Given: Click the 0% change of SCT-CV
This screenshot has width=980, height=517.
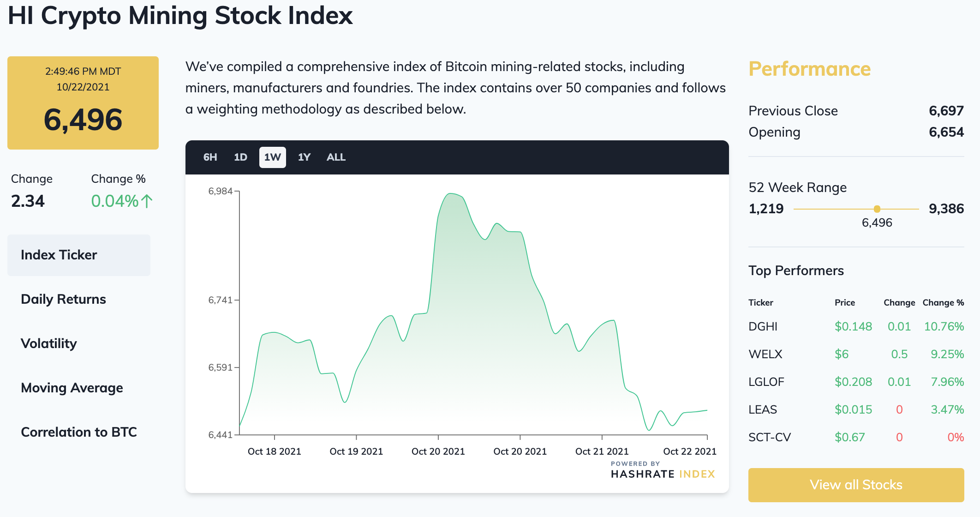Looking at the screenshot, I should click(x=956, y=438).
